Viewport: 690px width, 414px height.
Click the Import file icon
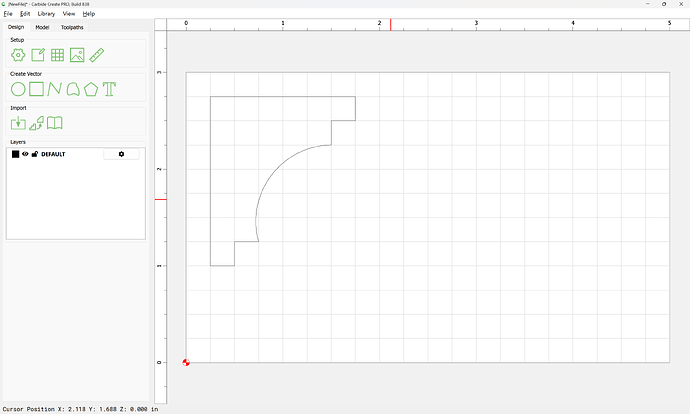tap(18, 123)
